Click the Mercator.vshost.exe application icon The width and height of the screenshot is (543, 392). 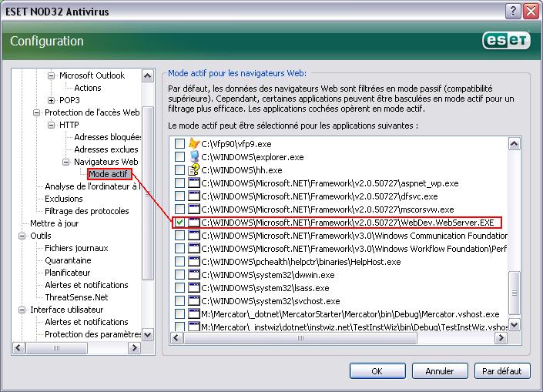tap(194, 314)
